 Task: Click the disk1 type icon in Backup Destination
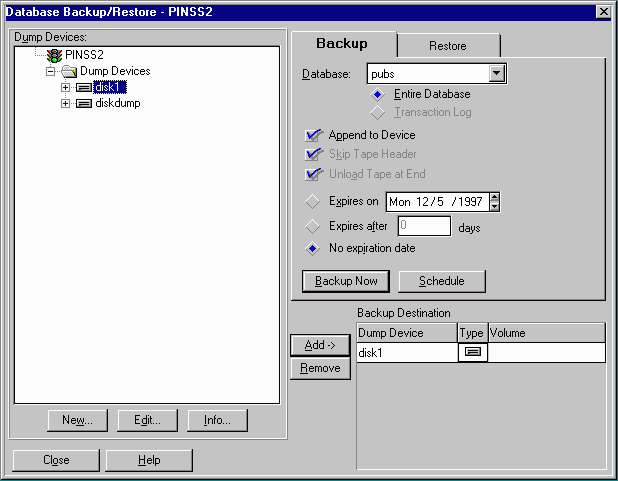coord(472,352)
